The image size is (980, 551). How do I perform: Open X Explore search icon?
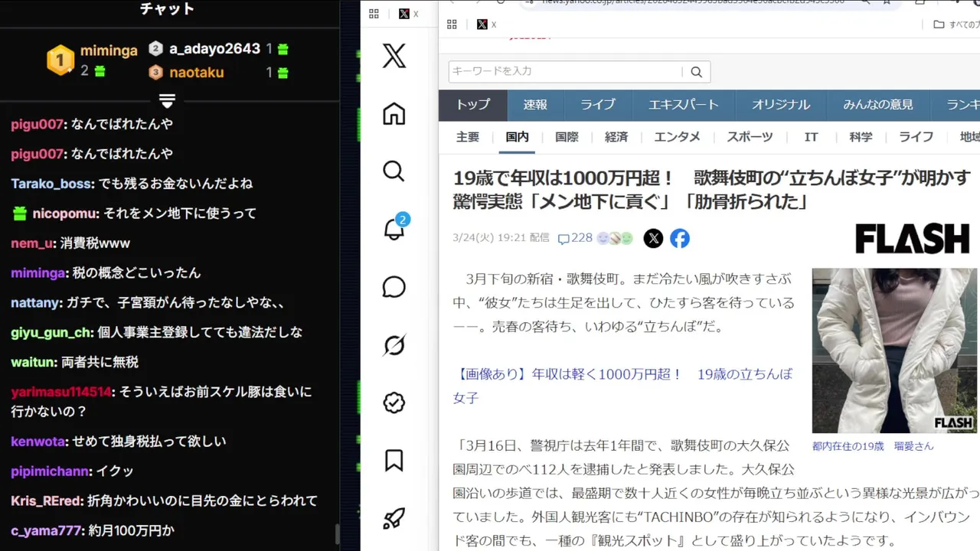click(x=394, y=171)
